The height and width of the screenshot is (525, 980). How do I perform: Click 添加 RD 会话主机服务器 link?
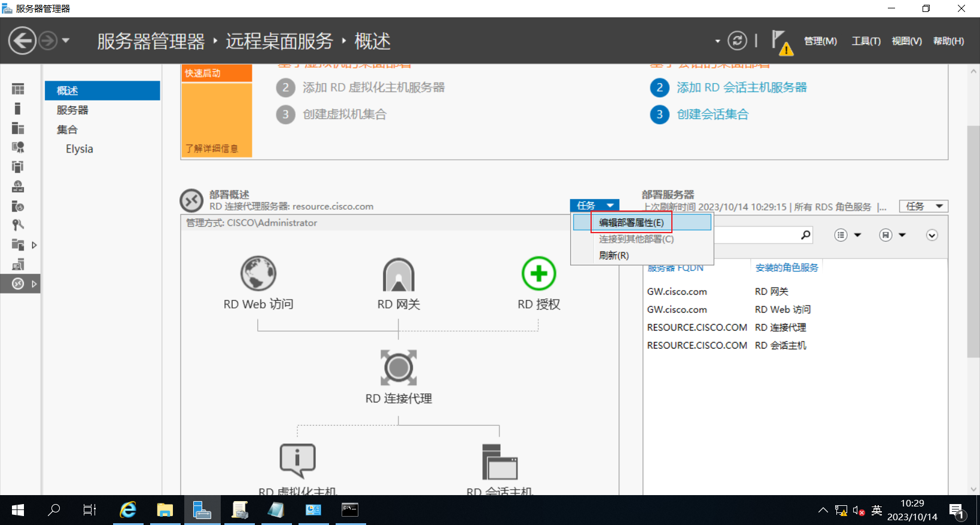(x=741, y=87)
